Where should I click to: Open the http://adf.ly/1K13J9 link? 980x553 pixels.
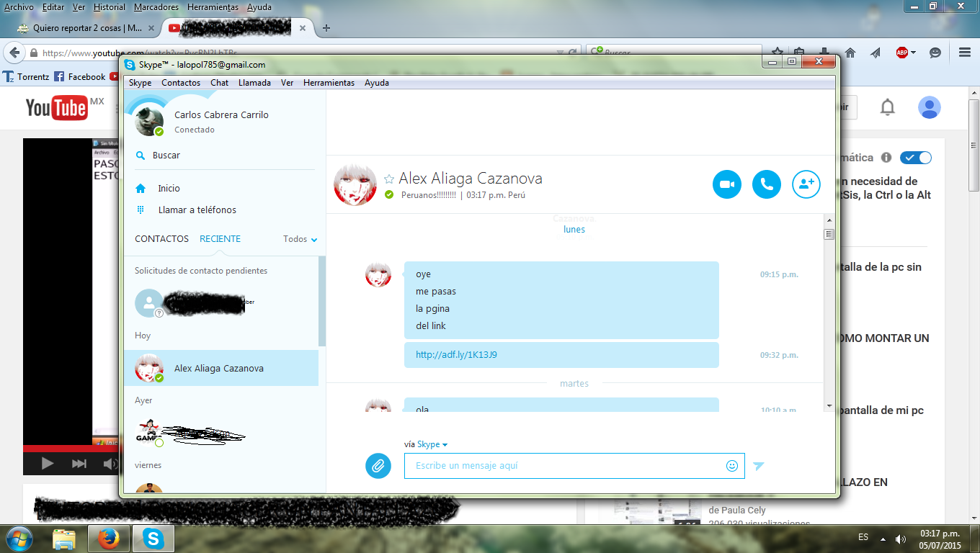[456, 355]
